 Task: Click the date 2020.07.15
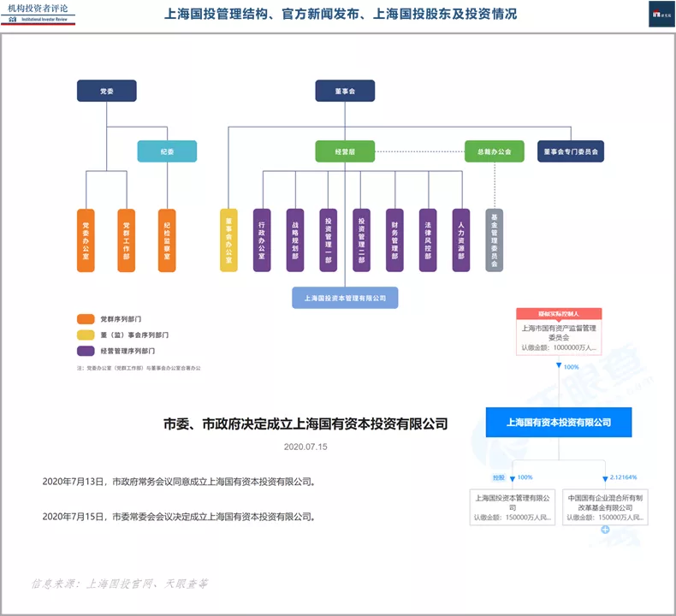point(305,447)
